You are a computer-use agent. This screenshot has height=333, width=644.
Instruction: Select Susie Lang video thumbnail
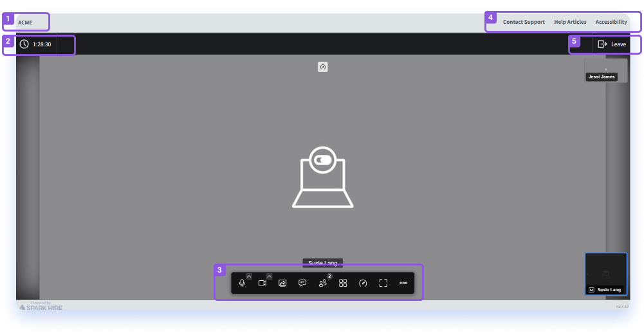pos(606,273)
